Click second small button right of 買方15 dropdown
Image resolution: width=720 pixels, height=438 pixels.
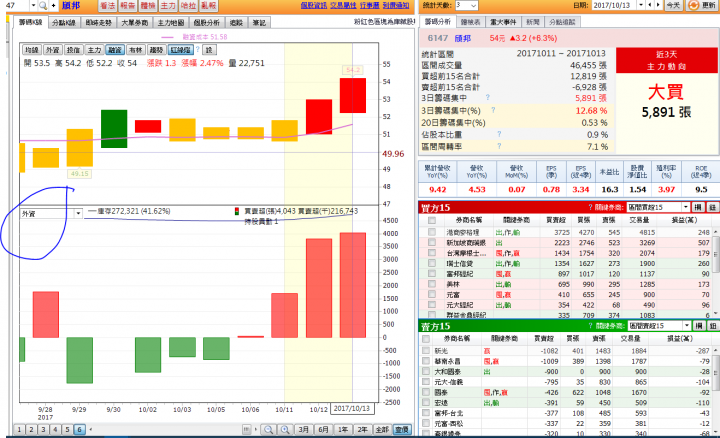pyautogui.click(x=713, y=207)
